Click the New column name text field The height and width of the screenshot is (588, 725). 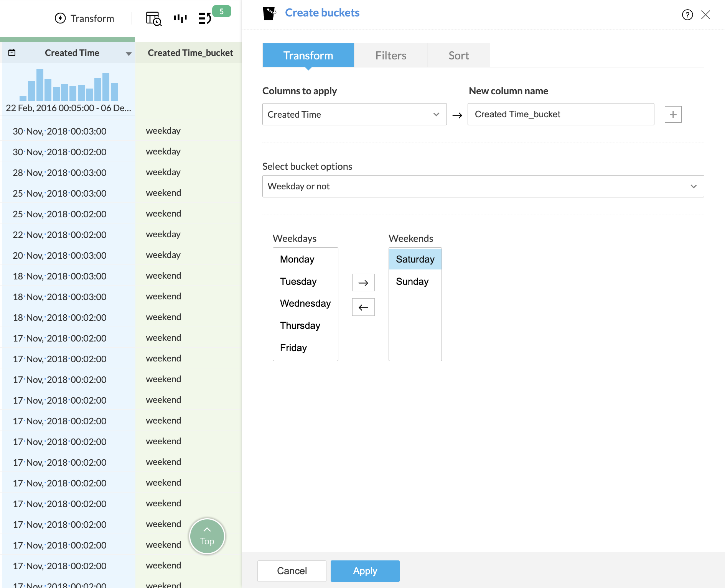[x=561, y=114]
